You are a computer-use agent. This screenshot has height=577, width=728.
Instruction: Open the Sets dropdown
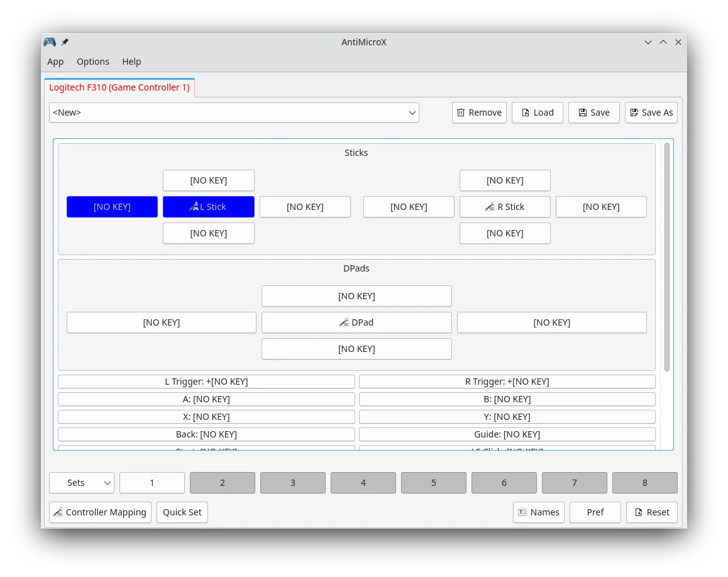coord(82,483)
